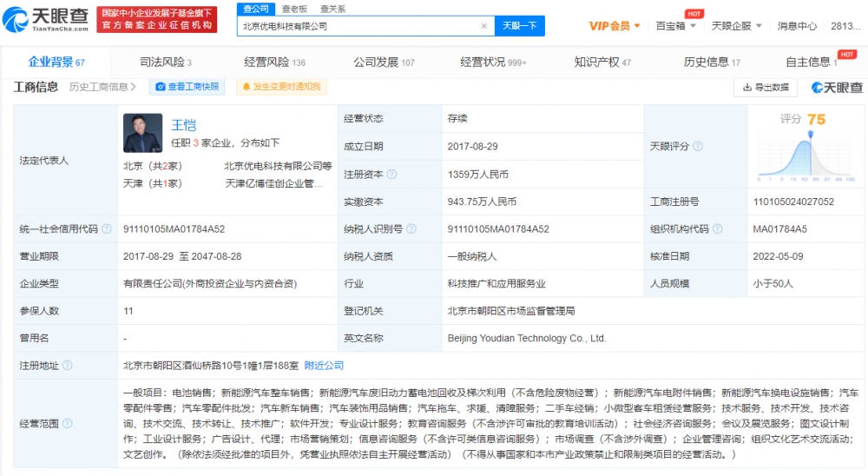This screenshot has height=476, width=868.
Task: Expand the 百宝箱 menu
Action: point(676,26)
